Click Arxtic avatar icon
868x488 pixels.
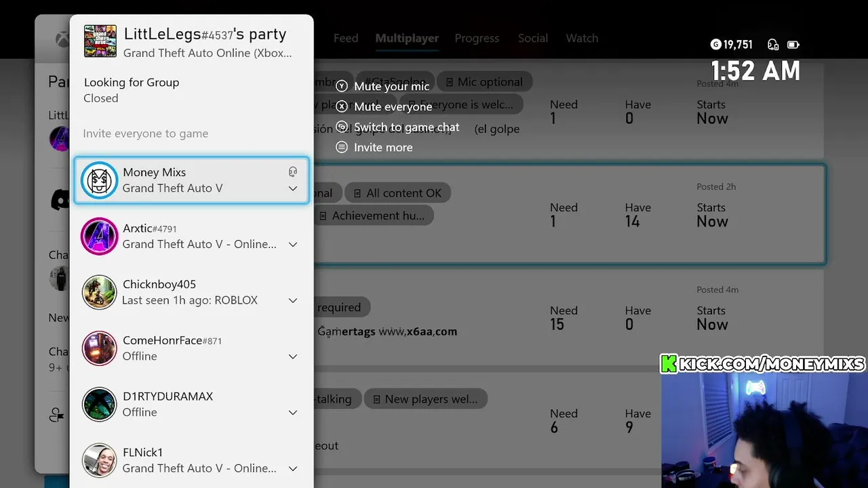99,236
